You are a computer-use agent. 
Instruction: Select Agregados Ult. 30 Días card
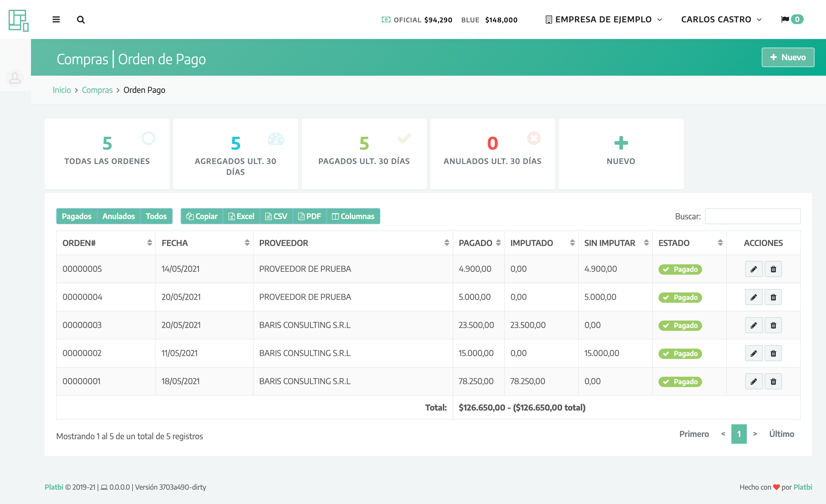click(x=236, y=154)
